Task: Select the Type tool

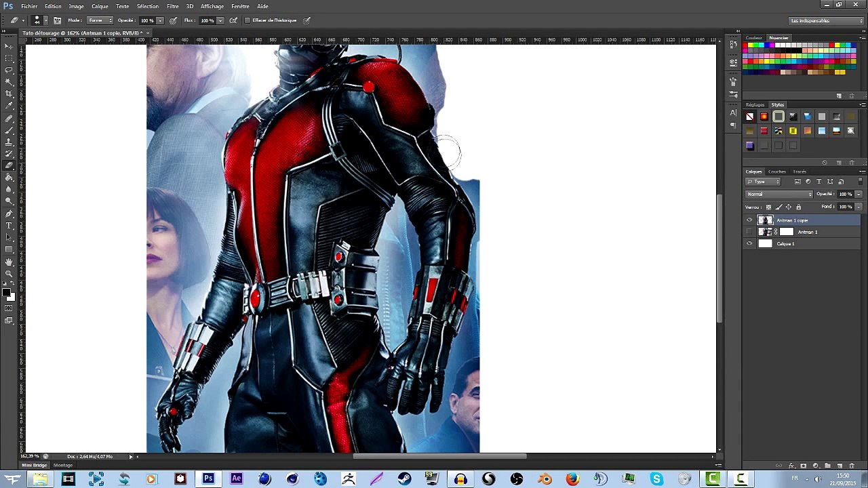Action: (9, 226)
